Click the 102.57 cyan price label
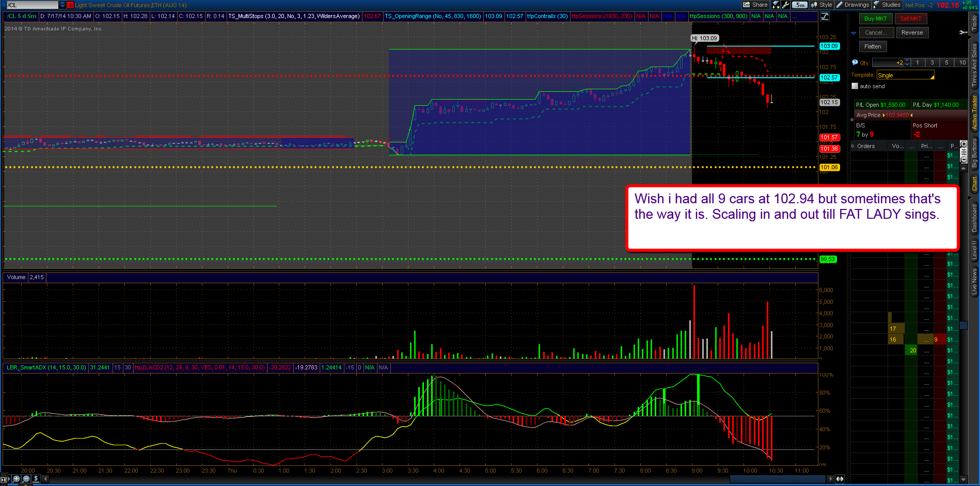 pos(829,77)
